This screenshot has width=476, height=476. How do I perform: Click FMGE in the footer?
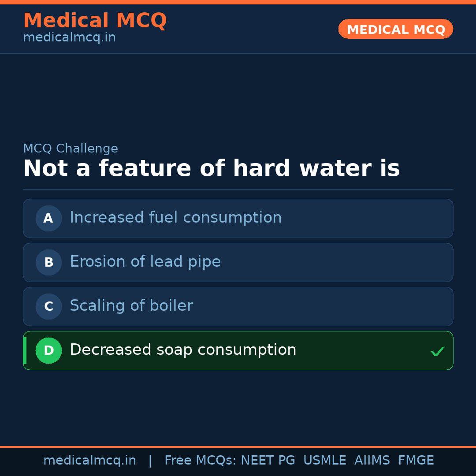coord(416,461)
